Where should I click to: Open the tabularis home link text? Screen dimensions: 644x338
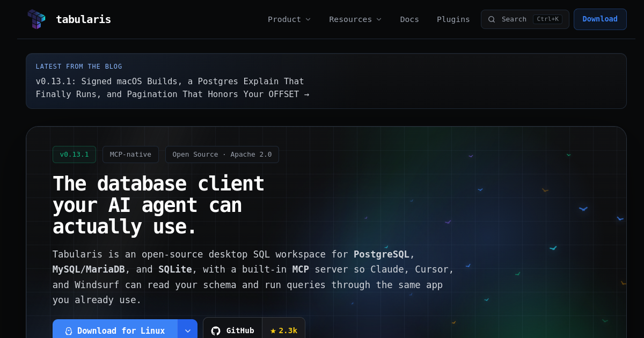83,19
